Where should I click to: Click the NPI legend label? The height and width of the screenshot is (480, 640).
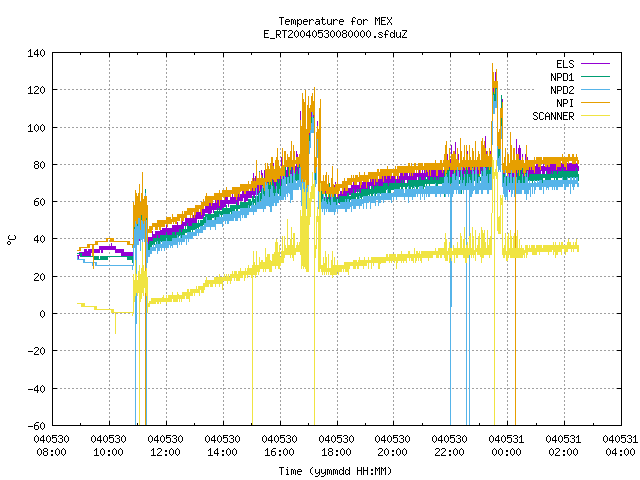[565, 103]
